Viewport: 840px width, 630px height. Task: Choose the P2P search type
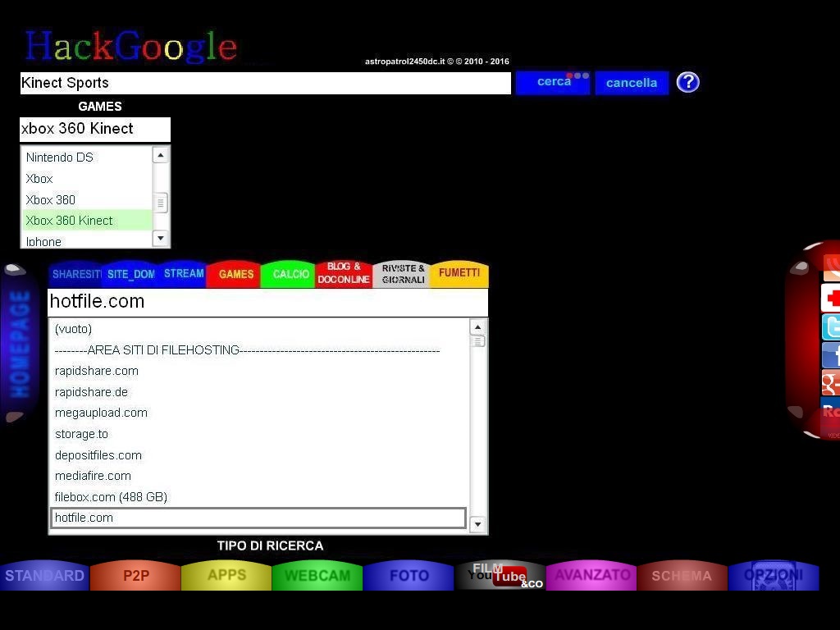pyautogui.click(x=135, y=576)
